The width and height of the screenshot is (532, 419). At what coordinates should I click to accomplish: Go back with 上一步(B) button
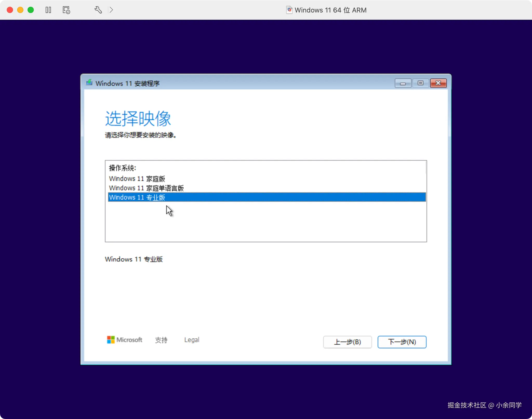[x=347, y=342]
